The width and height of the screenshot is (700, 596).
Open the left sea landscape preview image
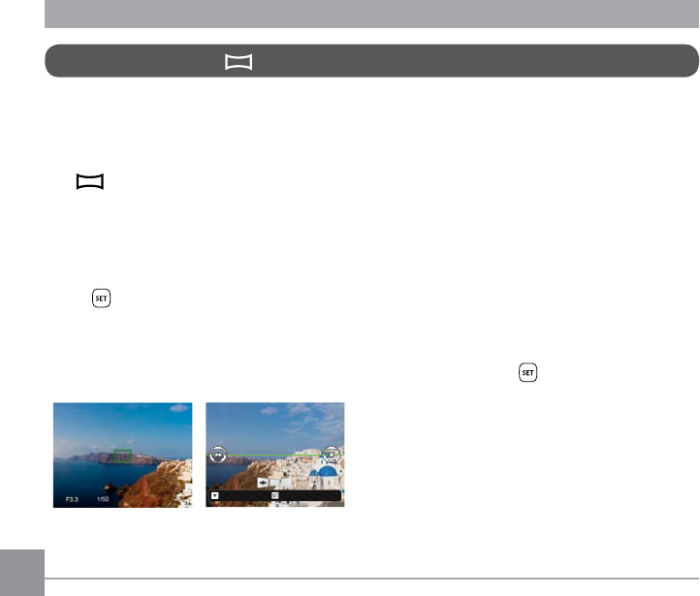point(123,455)
